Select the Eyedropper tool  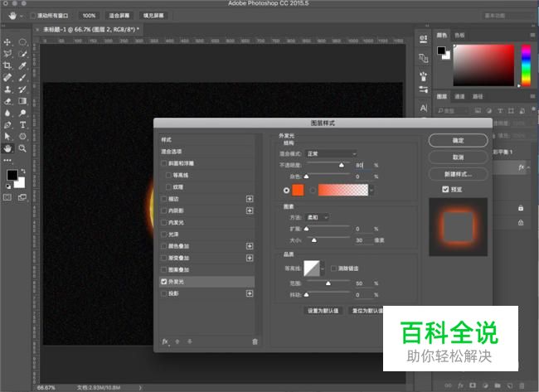tap(22, 65)
